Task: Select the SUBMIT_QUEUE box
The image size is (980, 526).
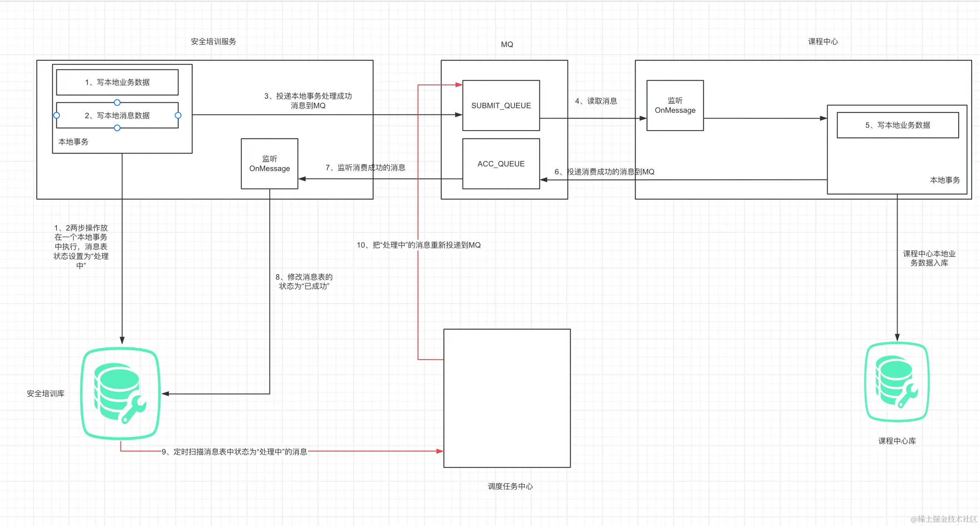Action: click(x=501, y=105)
